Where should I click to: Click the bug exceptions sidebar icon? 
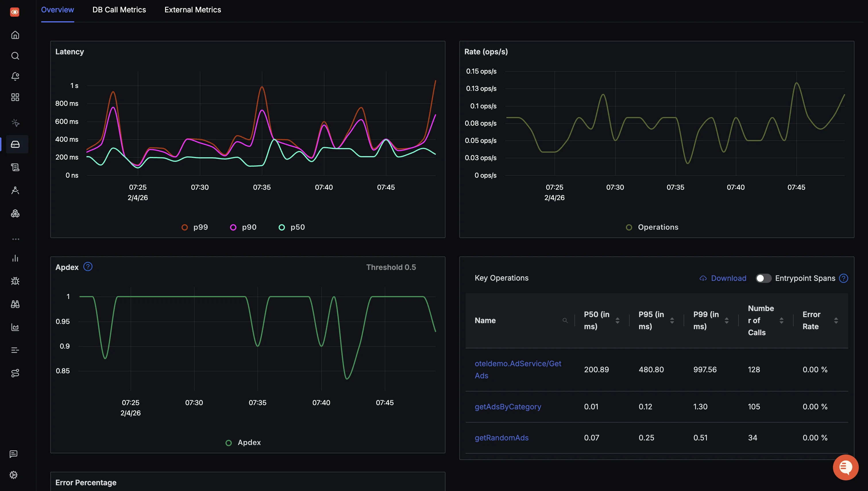click(x=15, y=281)
